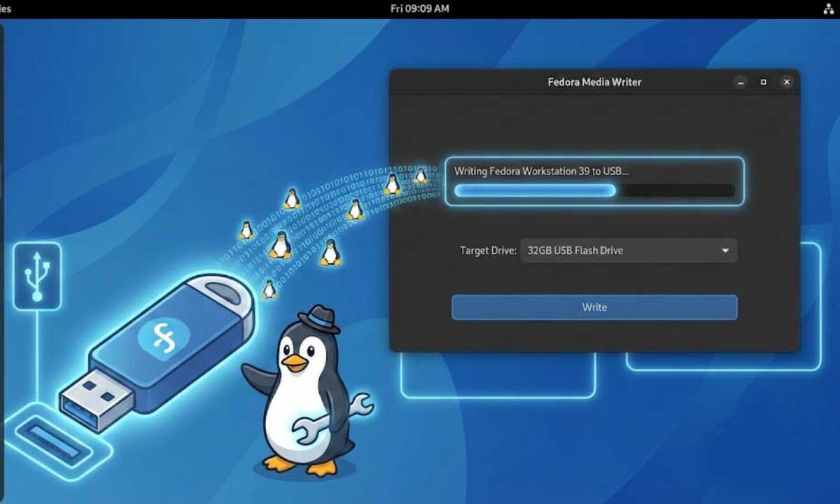This screenshot has height=504, width=840.
Task: Click the arrow beside 32GB USB Flash Drive
Action: click(725, 251)
